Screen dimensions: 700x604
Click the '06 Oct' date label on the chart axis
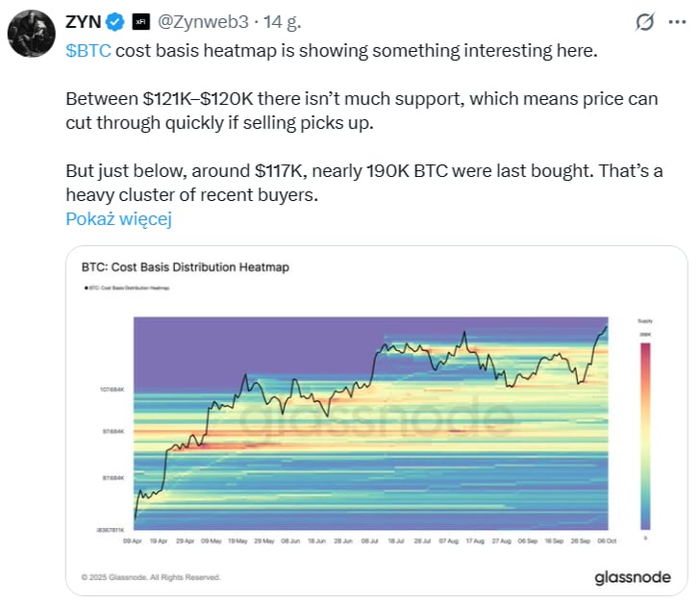(x=607, y=541)
